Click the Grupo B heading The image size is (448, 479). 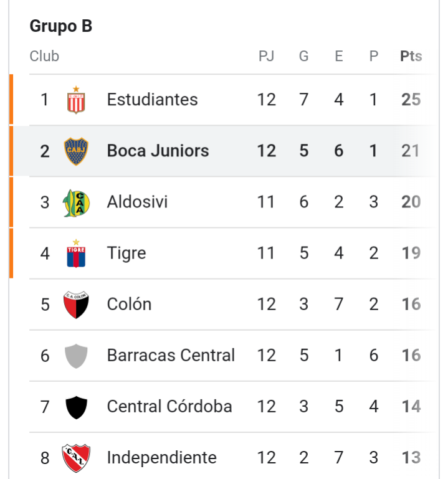(x=61, y=26)
